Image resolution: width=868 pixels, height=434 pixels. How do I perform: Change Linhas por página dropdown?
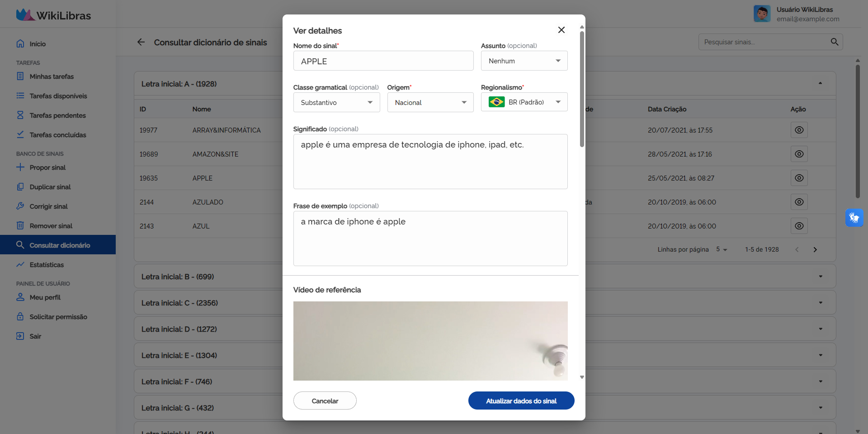click(722, 249)
